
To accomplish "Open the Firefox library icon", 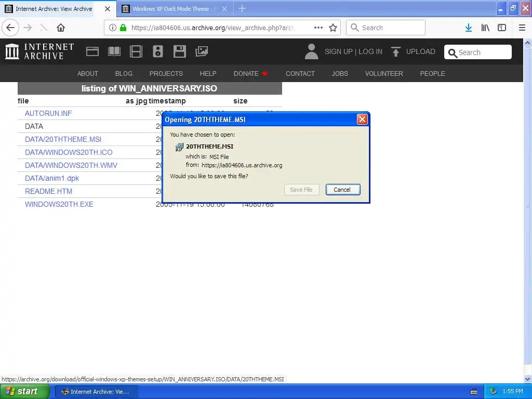I will (x=485, y=28).
